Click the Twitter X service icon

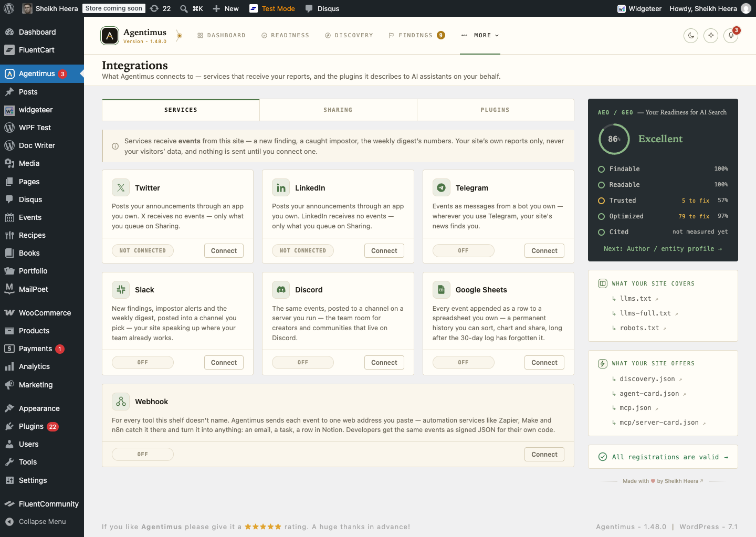[x=121, y=187]
